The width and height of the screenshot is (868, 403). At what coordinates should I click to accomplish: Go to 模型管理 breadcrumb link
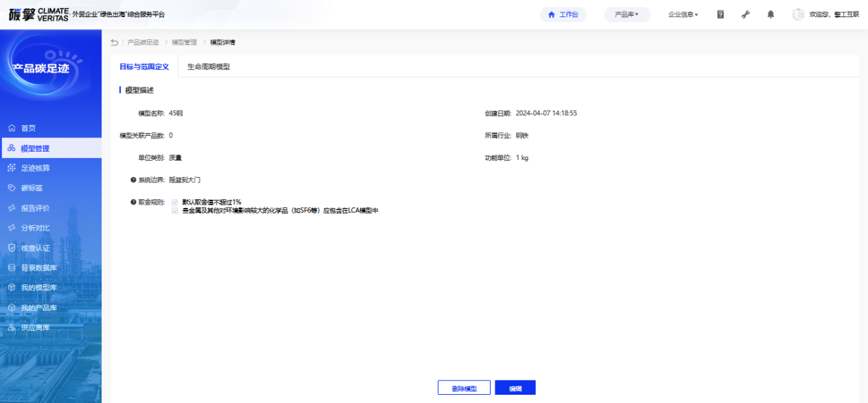[x=184, y=43]
